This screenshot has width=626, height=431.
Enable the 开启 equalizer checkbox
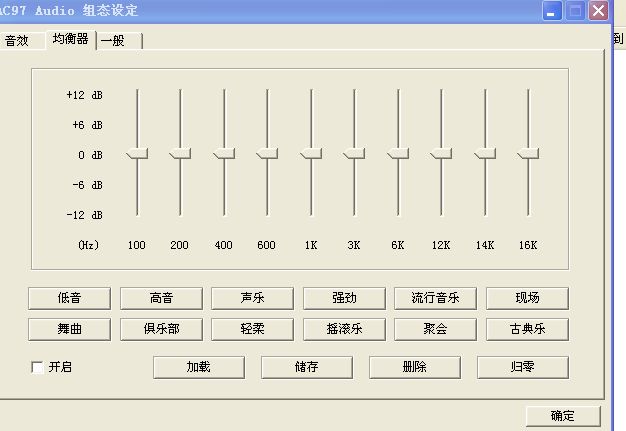[x=38, y=367]
